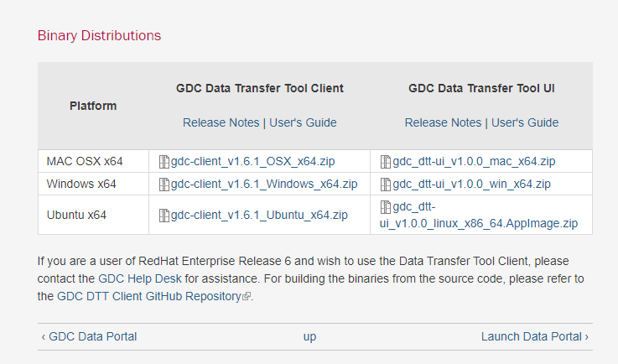Download gdc_dtt-ui_v1.0.0_mac_x64.zip
The width and height of the screenshot is (618, 364).
(x=474, y=161)
